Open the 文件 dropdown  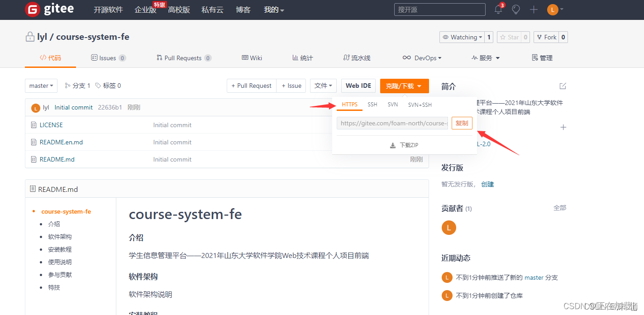323,86
